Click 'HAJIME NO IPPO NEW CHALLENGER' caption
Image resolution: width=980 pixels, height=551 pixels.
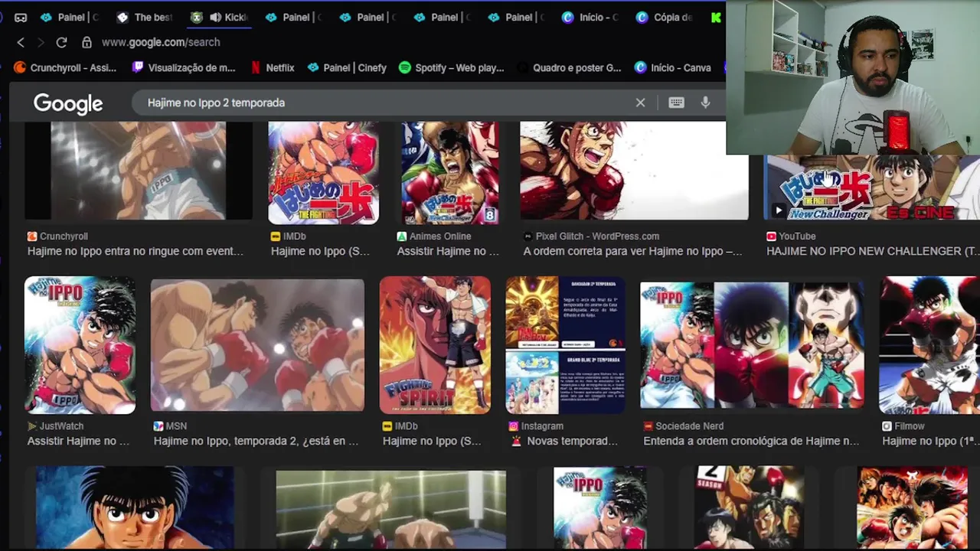(873, 251)
